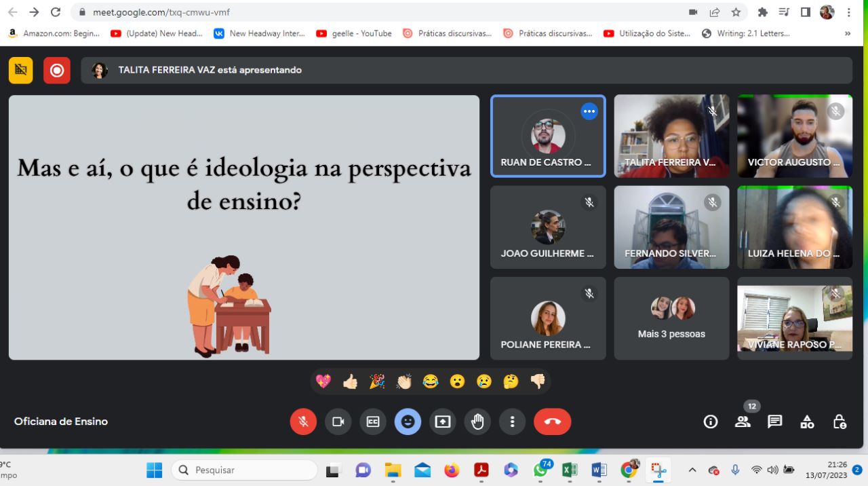This screenshot has width=868, height=486.
Task: Show the participants list
Action: tap(743, 422)
